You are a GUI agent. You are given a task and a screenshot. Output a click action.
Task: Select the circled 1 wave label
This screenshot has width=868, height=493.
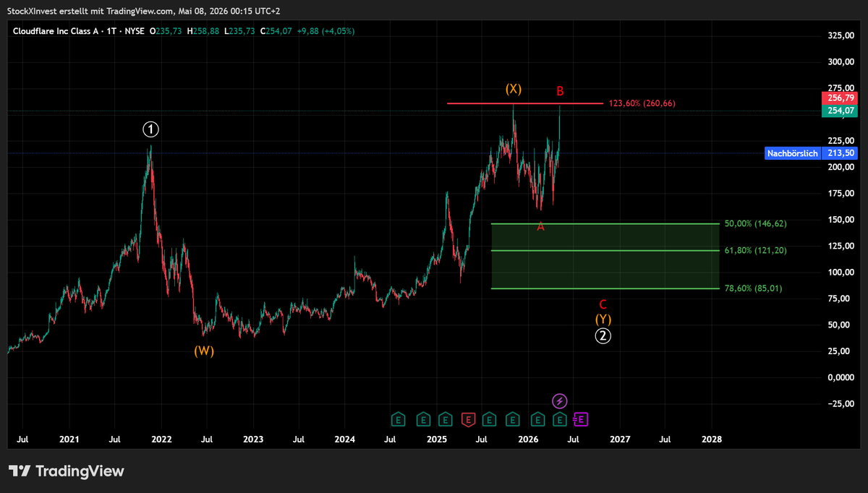coord(150,129)
